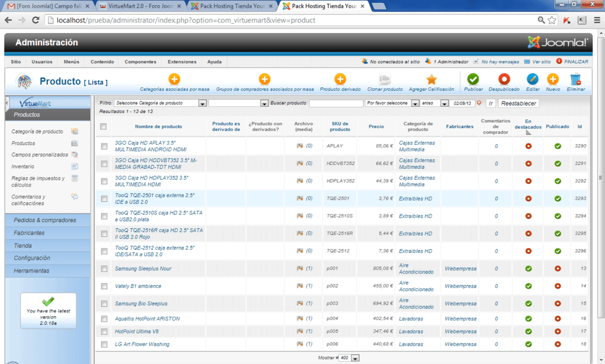Open the Seleccione Categoría de producto dropdown
605x364 pixels.
(x=161, y=103)
